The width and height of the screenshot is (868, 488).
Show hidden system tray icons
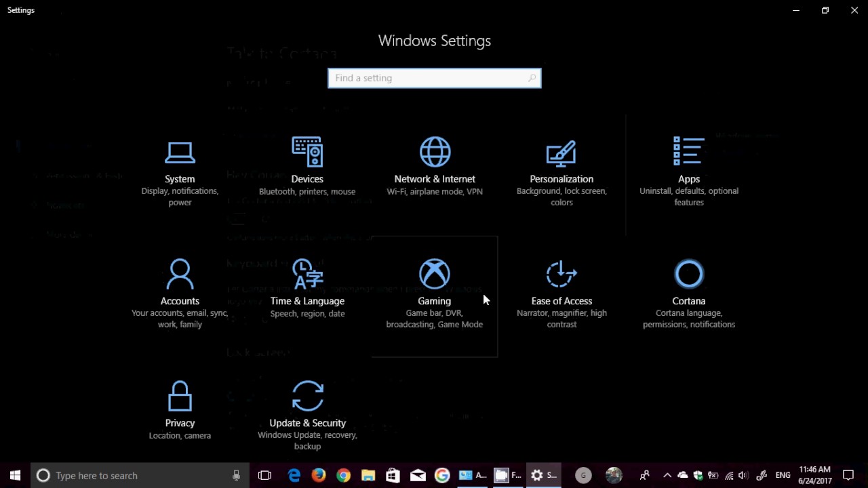[667, 475]
